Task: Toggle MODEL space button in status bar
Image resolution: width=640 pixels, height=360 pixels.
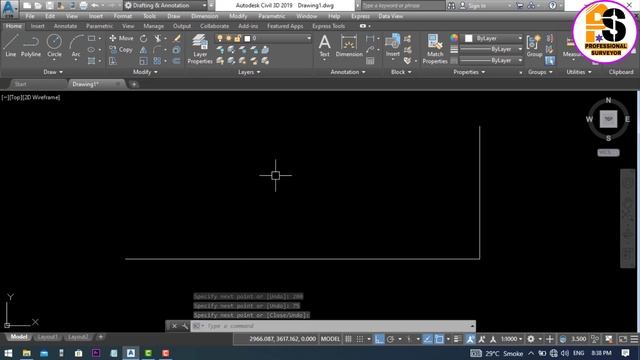Action: point(330,339)
